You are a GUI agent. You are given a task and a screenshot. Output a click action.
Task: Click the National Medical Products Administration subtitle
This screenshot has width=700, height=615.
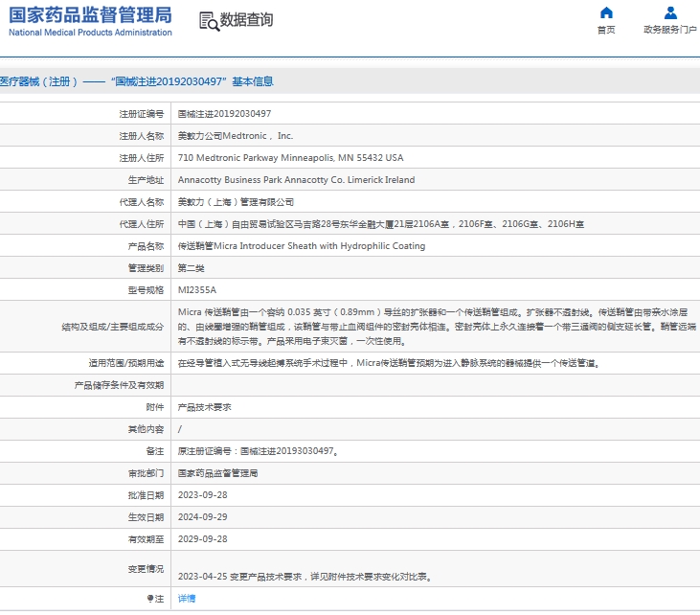[90, 33]
